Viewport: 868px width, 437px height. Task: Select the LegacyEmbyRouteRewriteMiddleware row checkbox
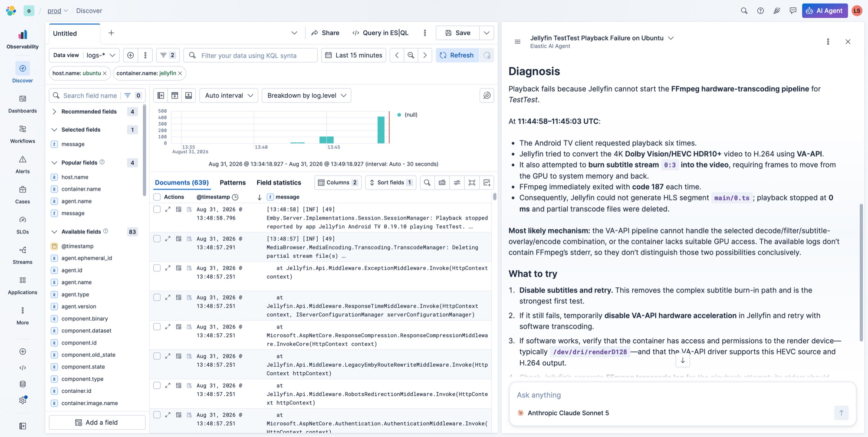157,356
